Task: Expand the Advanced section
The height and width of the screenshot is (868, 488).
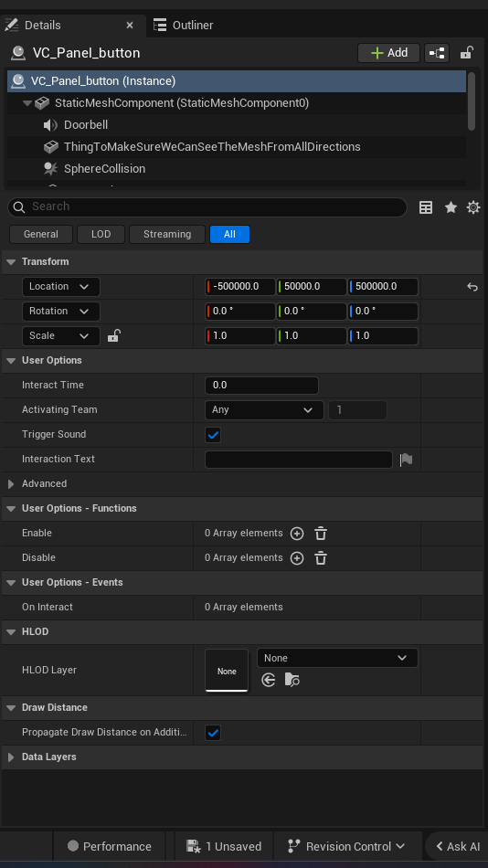Action: pyautogui.click(x=11, y=484)
